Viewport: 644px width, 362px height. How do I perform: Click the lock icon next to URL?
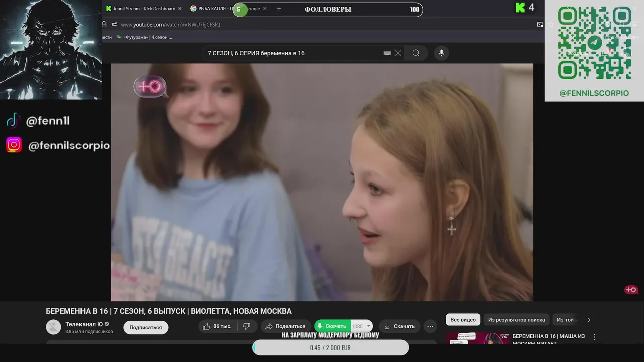click(x=104, y=24)
